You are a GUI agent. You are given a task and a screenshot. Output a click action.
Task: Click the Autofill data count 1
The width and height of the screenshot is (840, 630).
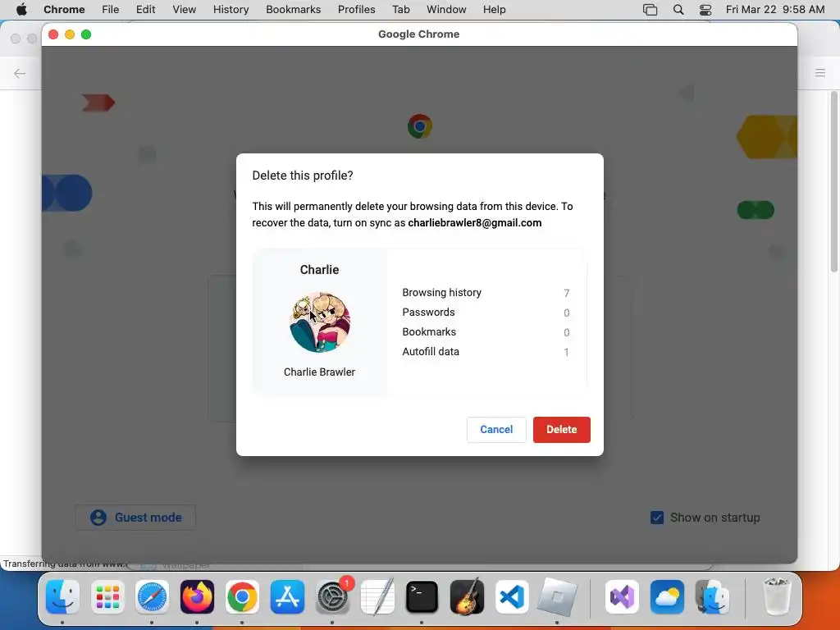(x=566, y=353)
